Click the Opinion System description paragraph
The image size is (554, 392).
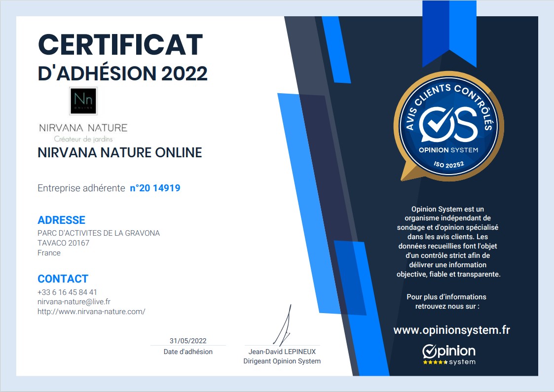tap(448, 242)
